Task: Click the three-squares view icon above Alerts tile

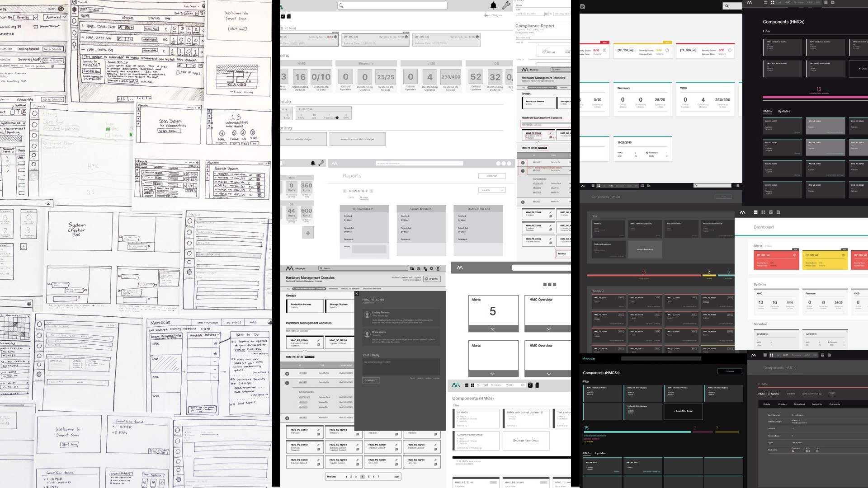Action: [549, 284]
